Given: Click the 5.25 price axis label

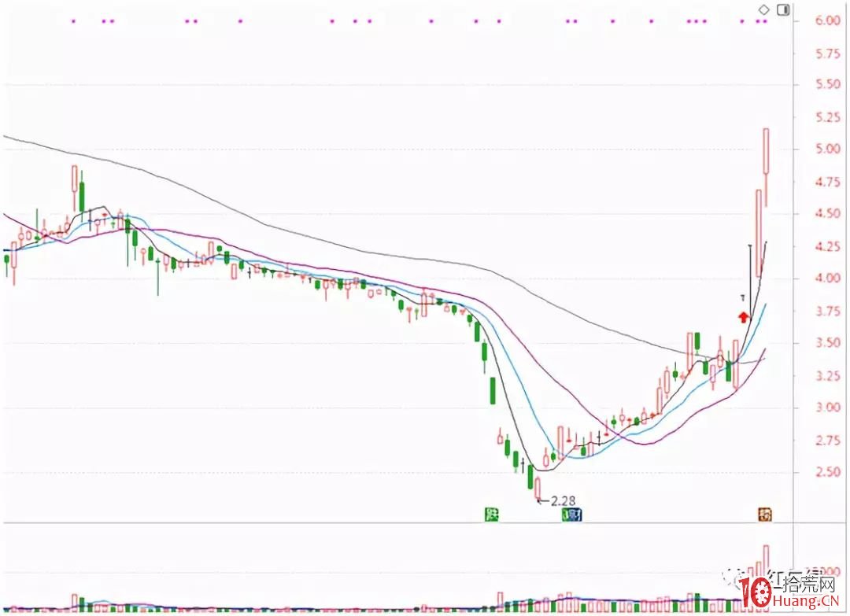Looking at the screenshot, I should click(828, 117).
